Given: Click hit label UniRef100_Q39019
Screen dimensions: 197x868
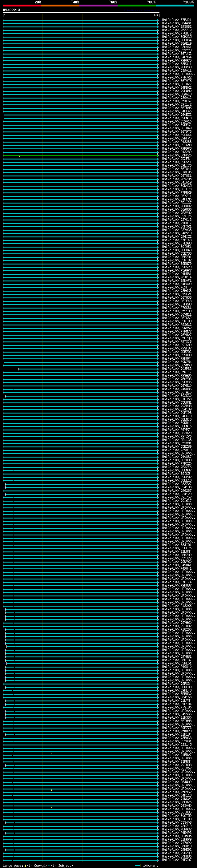Looking at the screenshot, I should click(x=176, y=450).
